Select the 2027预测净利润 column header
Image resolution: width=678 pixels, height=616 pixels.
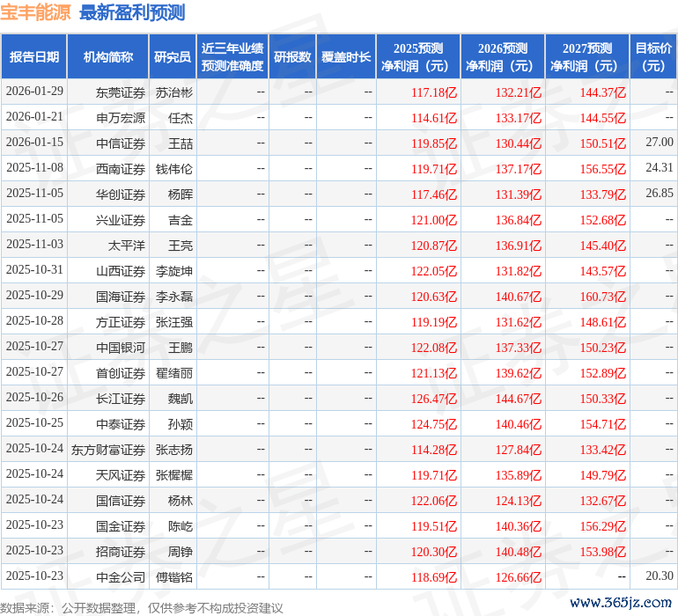point(587,57)
